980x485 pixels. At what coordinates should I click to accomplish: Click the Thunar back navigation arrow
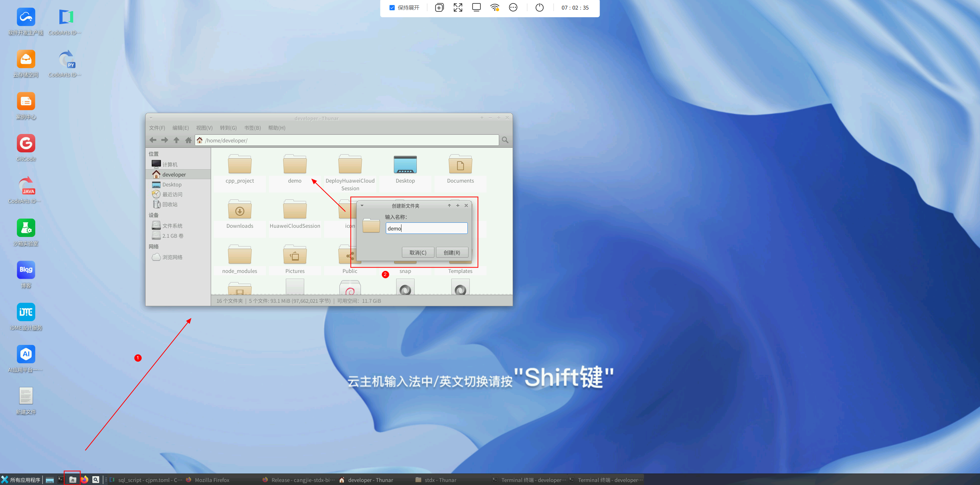click(x=153, y=140)
